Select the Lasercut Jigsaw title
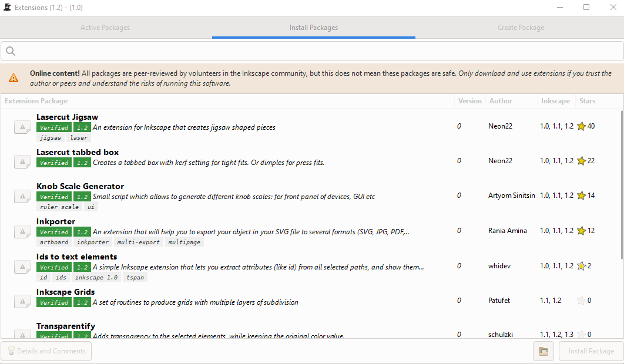Screen dimensions: 624x364 point(67,117)
